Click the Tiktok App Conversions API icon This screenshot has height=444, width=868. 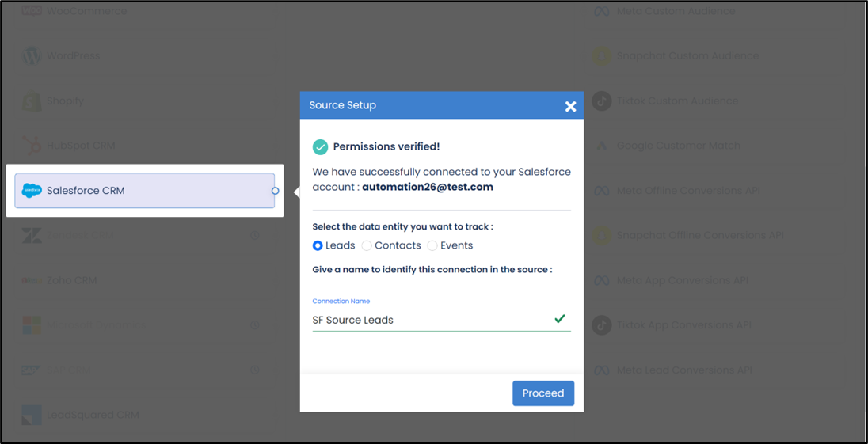click(602, 325)
